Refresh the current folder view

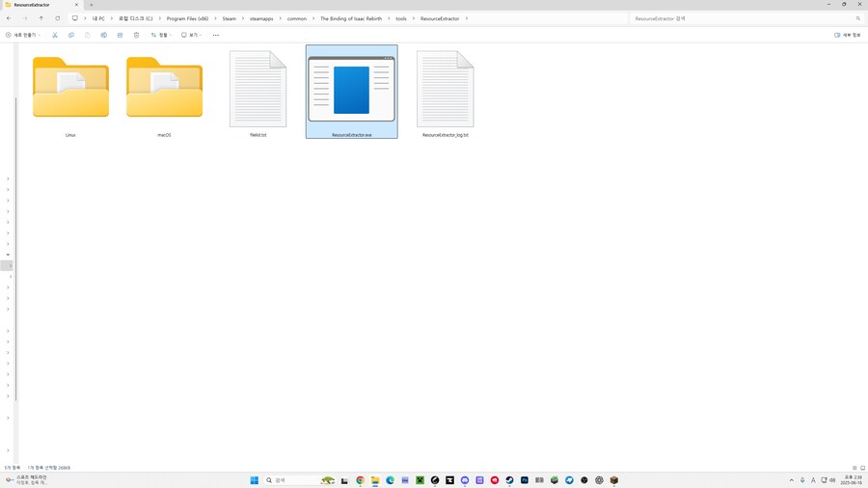click(x=58, y=18)
